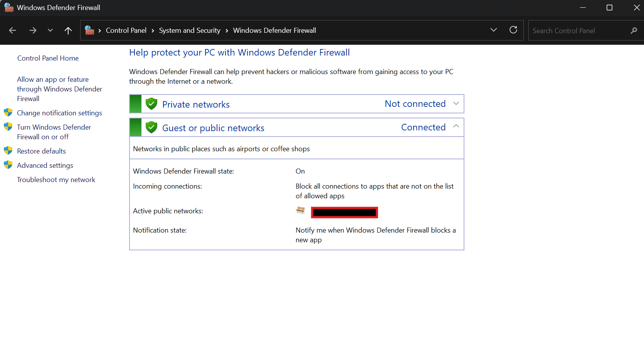644x346 pixels.
Task: Select Control Panel in the breadcrumb
Action: pyautogui.click(x=126, y=30)
